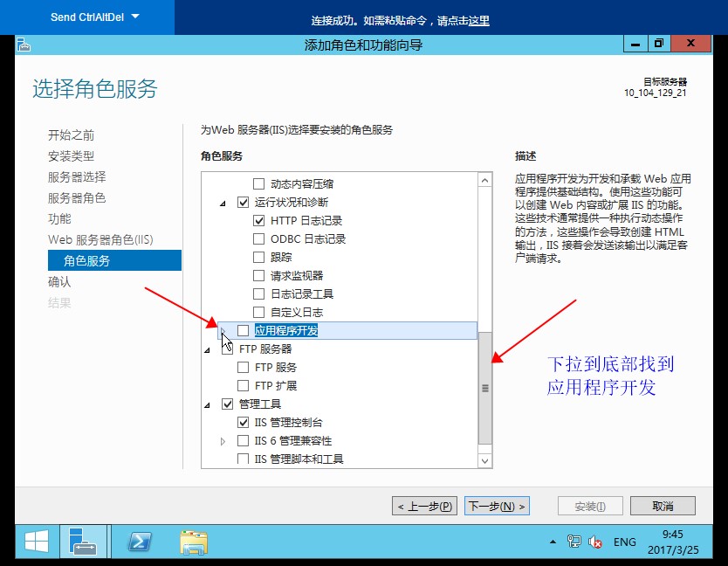Viewport: 728px width, 566px height.
Task: Check the FTP 扩展 checkbox
Action: click(243, 386)
